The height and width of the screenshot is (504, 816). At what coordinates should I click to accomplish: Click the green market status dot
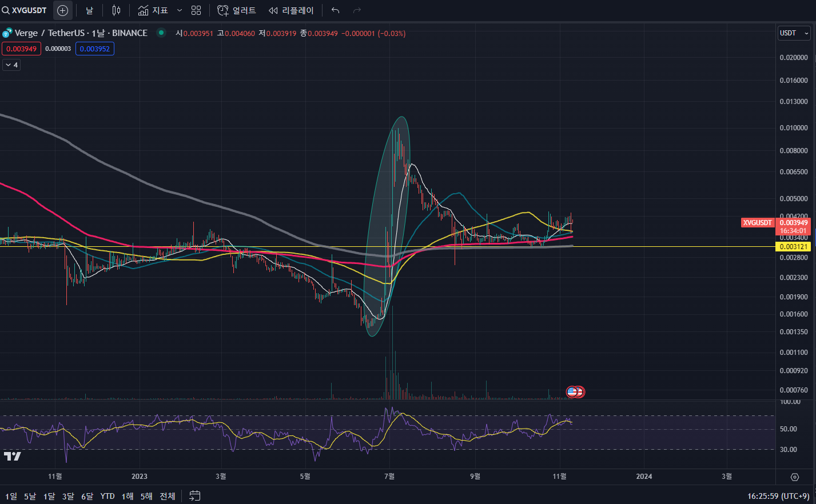(161, 33)
